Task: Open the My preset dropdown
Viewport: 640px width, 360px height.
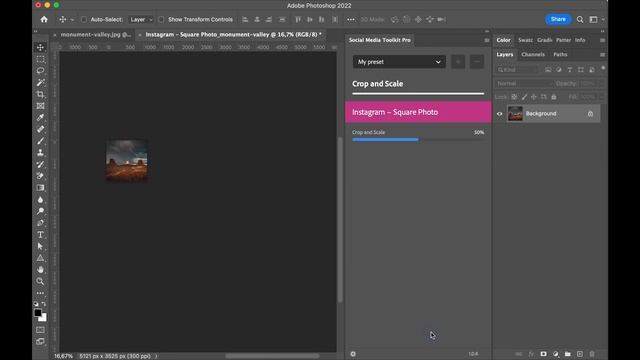Action: [399, 62]
